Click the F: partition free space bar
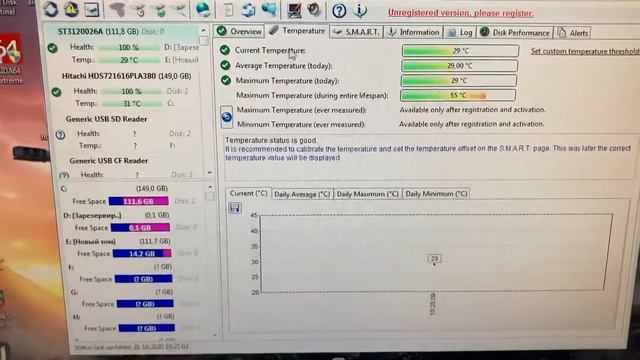Screen dimensions: 640x360 [144, 279]
